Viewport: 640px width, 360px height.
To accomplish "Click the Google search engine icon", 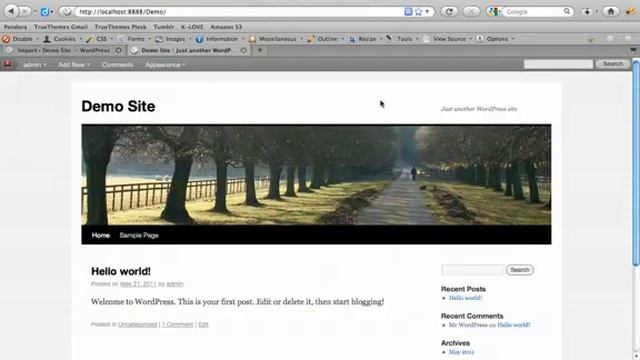I will (492, 12).
